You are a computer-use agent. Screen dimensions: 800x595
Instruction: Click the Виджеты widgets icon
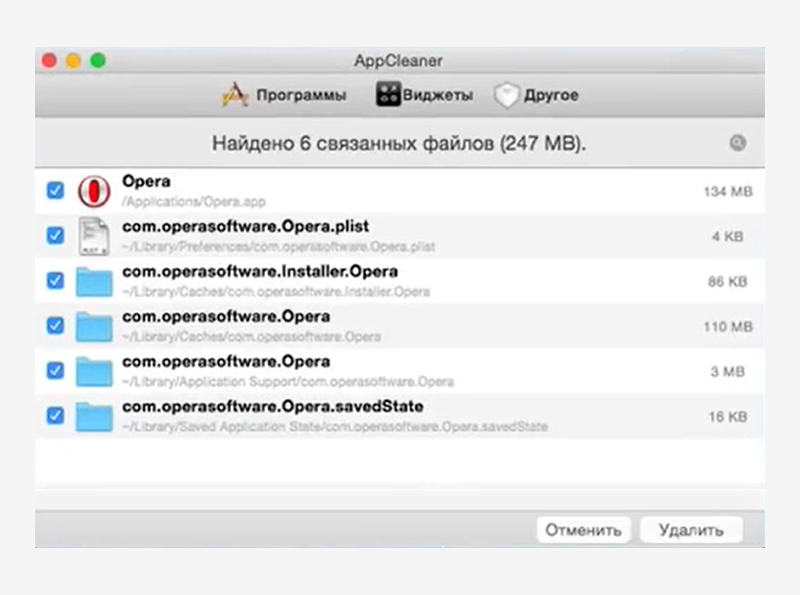click(388, 94)
